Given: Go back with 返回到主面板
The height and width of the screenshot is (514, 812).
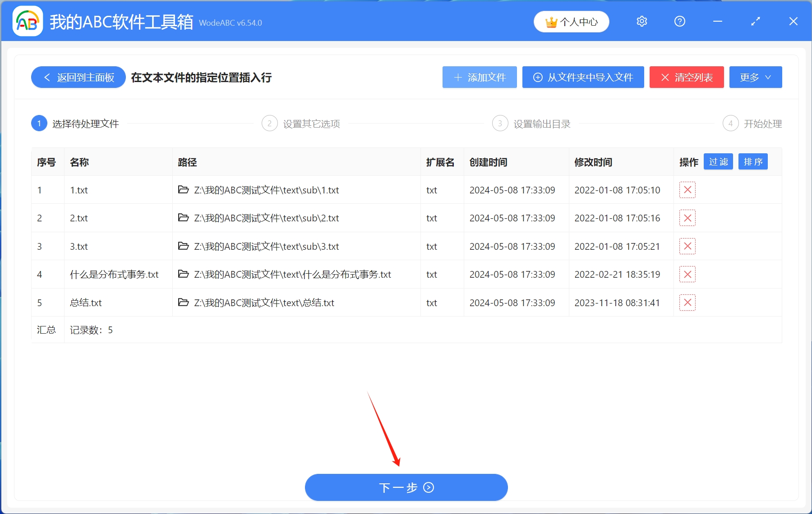Looking at the screenshot, I should 78,77.
